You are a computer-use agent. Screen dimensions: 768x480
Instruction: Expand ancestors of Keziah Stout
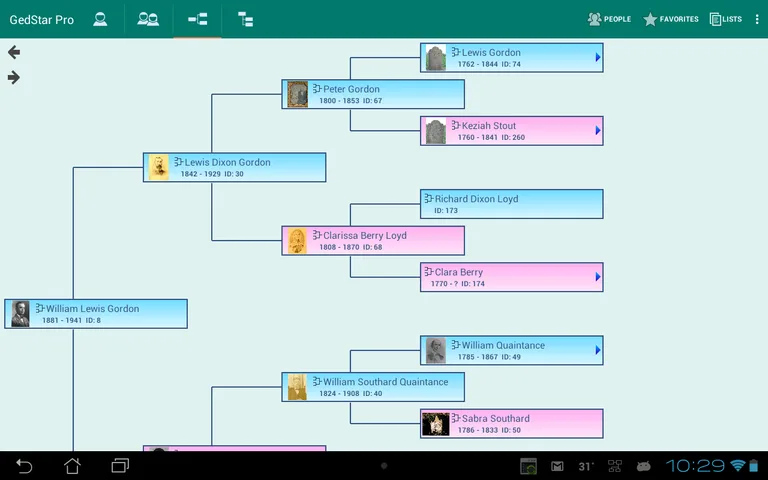click(x=598, y=130)
